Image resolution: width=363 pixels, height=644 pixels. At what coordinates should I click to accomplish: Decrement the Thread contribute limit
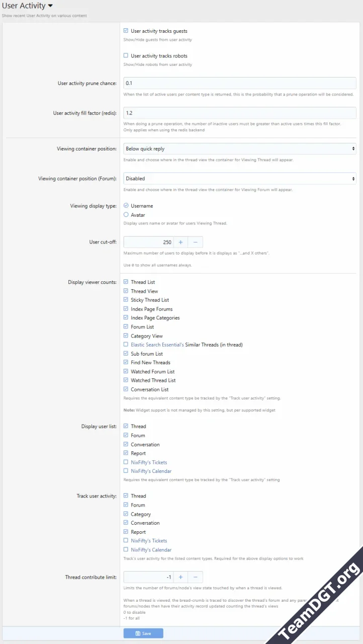[x=196, y=577]
